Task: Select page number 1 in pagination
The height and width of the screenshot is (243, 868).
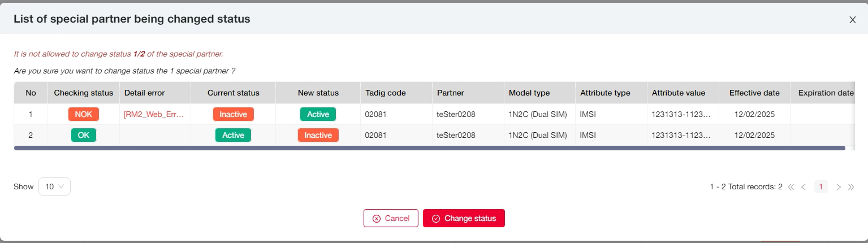Action: click(821, 187)
